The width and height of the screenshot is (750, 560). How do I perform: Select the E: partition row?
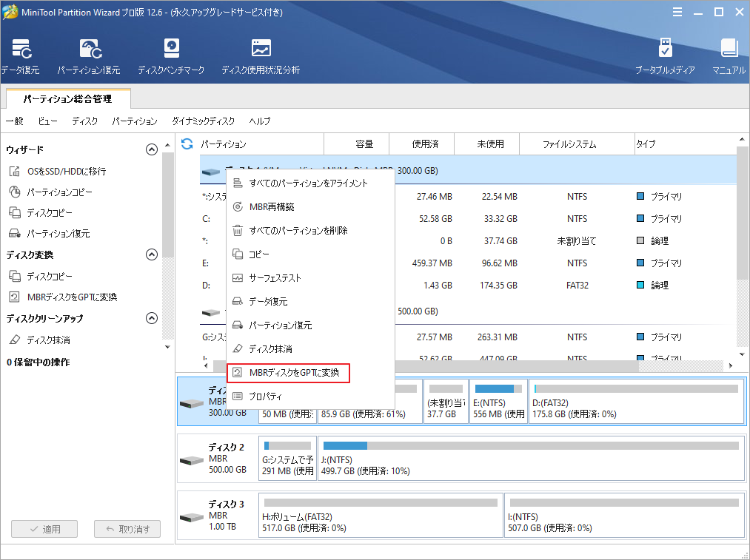click(468, 263)
